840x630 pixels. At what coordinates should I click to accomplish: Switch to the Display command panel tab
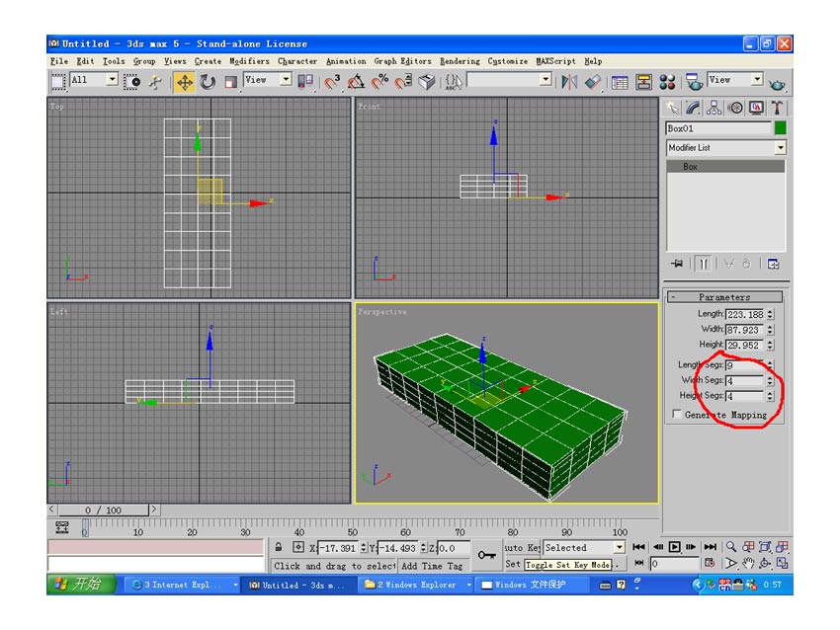pyautogui.click(x=756, y=108)
